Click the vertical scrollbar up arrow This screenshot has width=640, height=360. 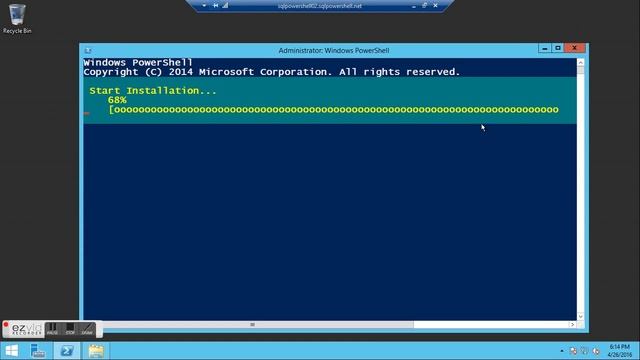(x=580, y=62)
